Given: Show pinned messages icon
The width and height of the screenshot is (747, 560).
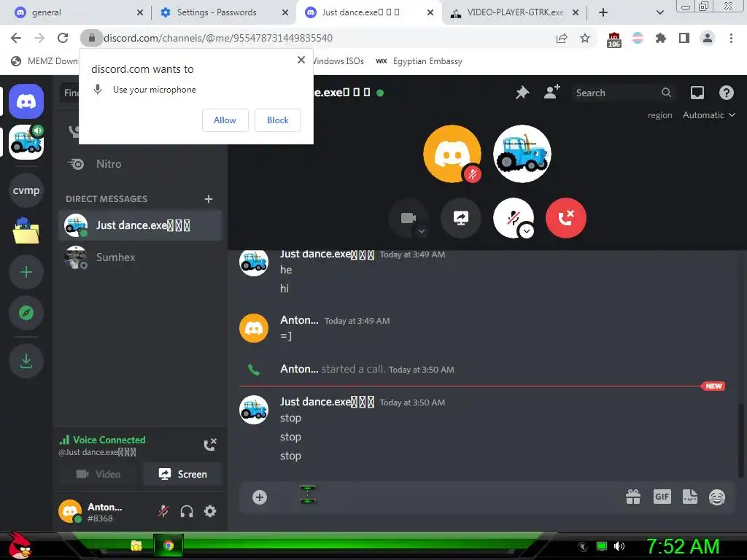Looking at the screenshot, I should (x=522, y=93).
